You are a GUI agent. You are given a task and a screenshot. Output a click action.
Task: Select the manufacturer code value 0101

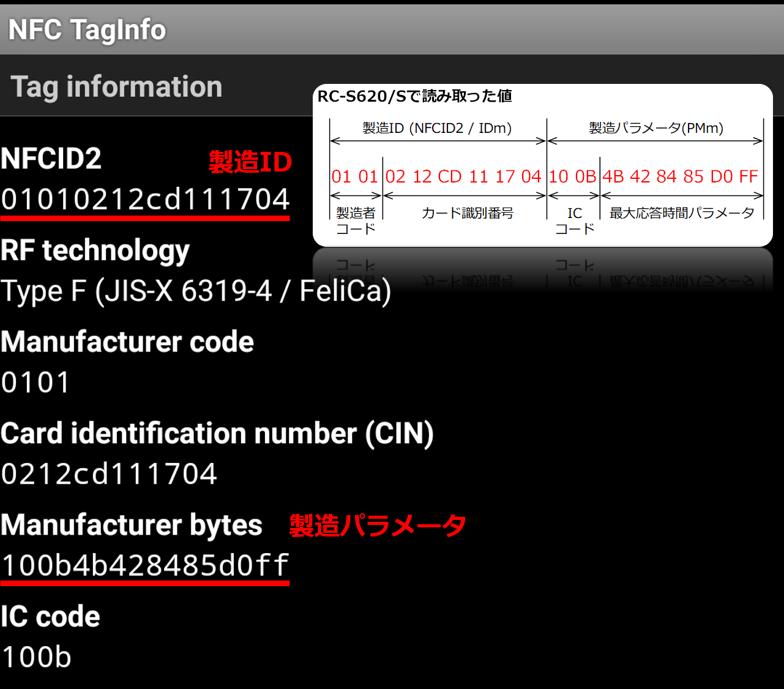pos(35,383)
